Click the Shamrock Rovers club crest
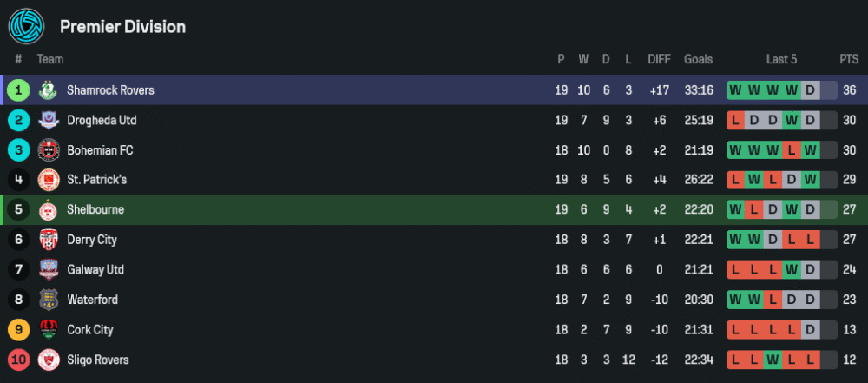This screenshot has width=868, height=383. tap(49, 90)
